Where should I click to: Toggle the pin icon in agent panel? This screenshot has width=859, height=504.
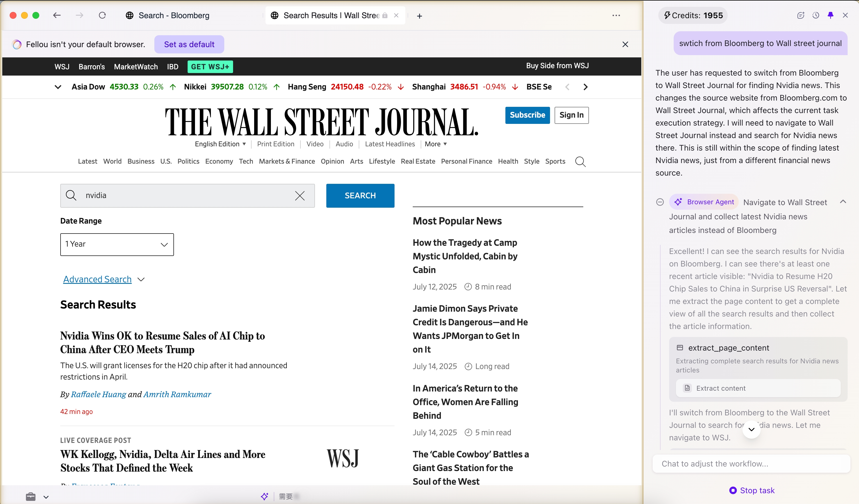pyautogui.click(x=831, y=15)
